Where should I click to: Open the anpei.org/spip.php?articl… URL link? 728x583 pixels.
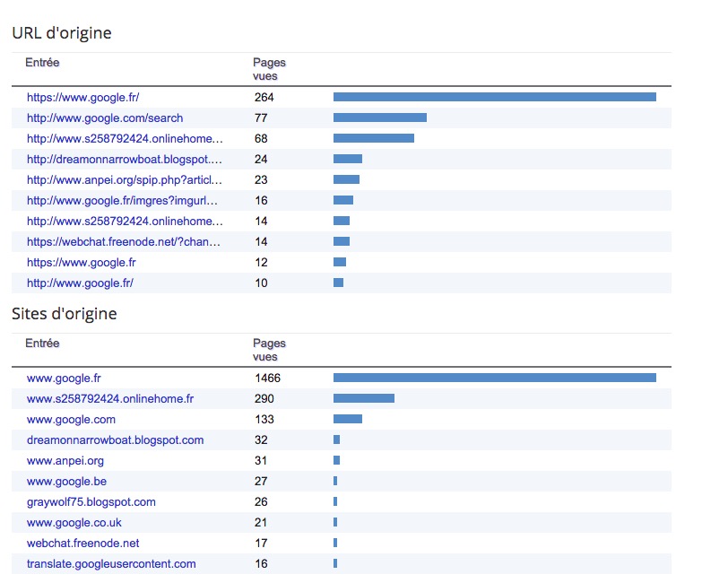click(x=125, y=179)
